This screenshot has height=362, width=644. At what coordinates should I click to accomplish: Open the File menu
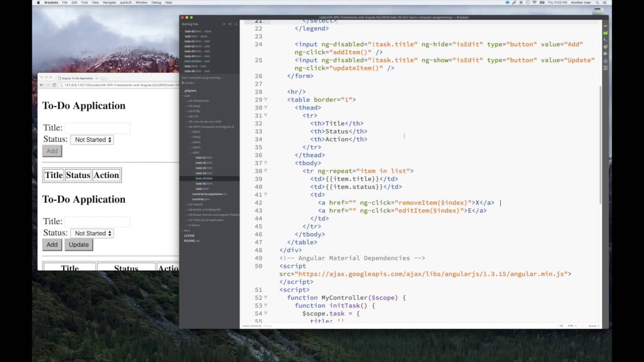point(65,3)
